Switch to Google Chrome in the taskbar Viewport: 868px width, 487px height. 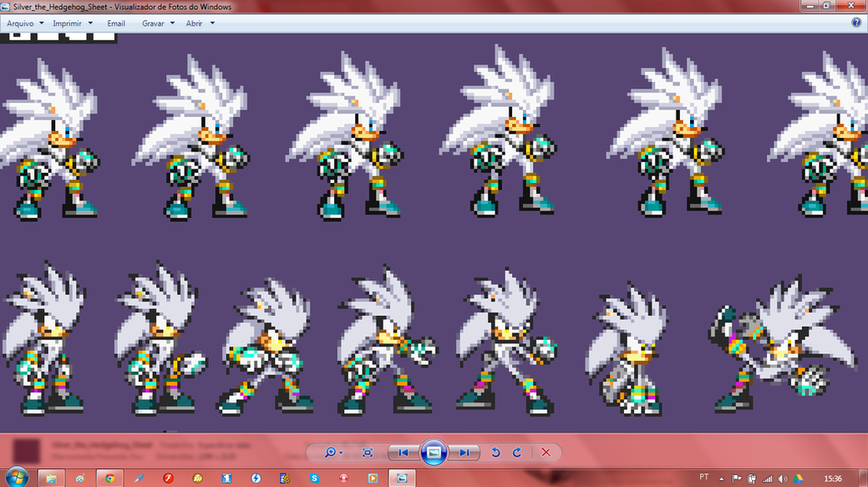tap(109, 479)
